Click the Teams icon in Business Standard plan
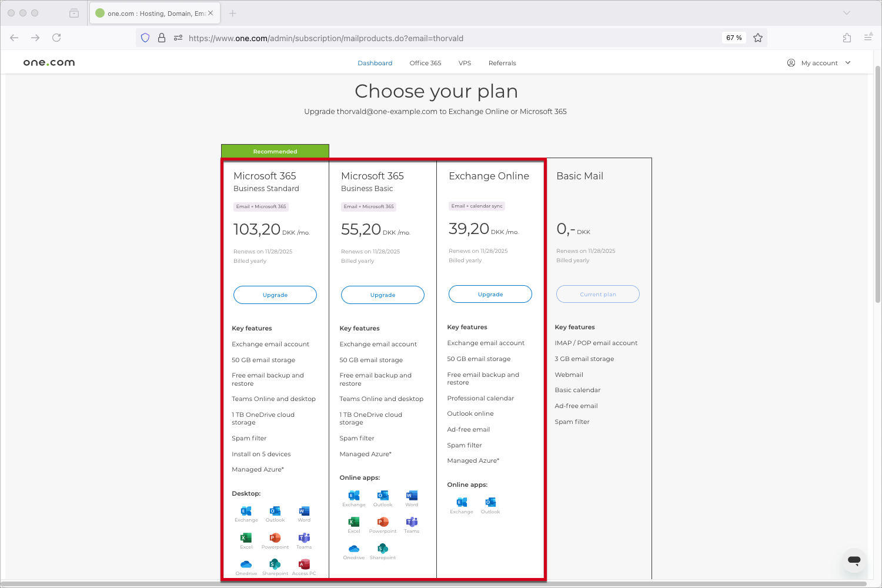Viewport: 882px width, 588px height. click(304, 538)
